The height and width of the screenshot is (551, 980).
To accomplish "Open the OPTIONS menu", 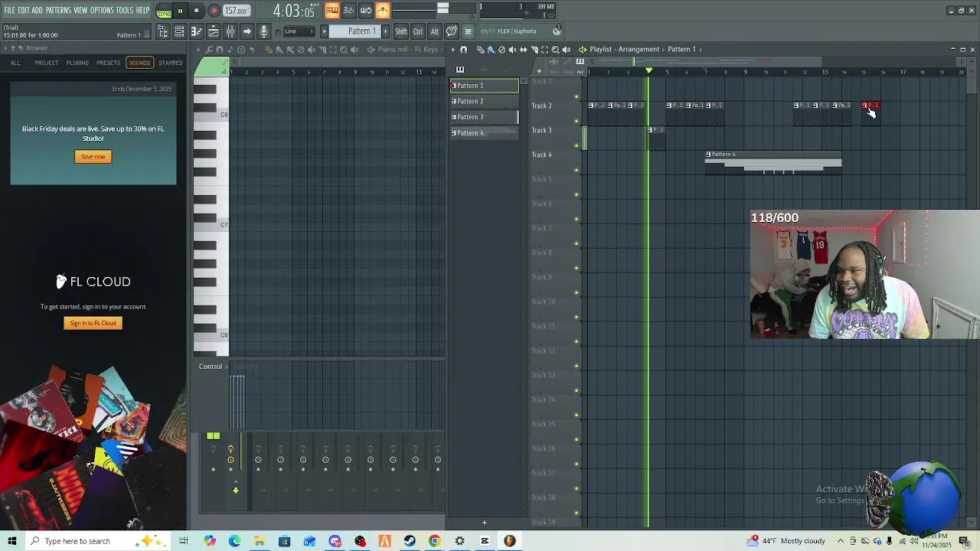I will (x=102, y=10).
